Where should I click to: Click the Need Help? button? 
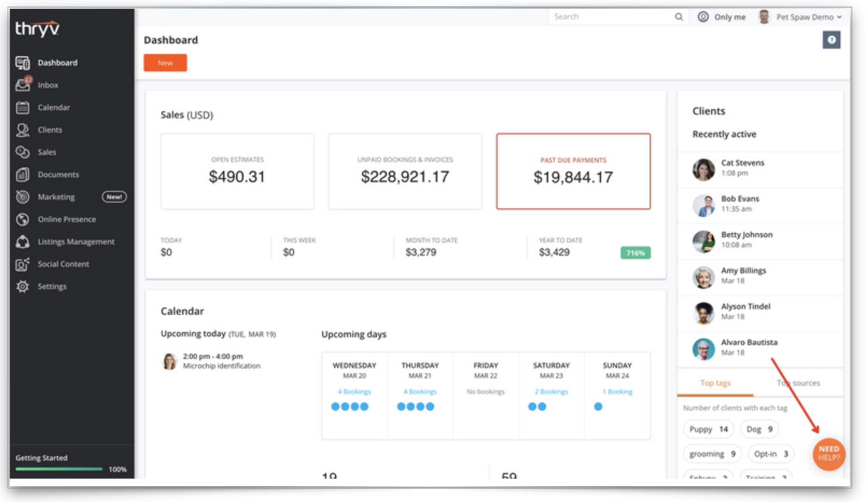pyautogui.click(x=829, y=454)
